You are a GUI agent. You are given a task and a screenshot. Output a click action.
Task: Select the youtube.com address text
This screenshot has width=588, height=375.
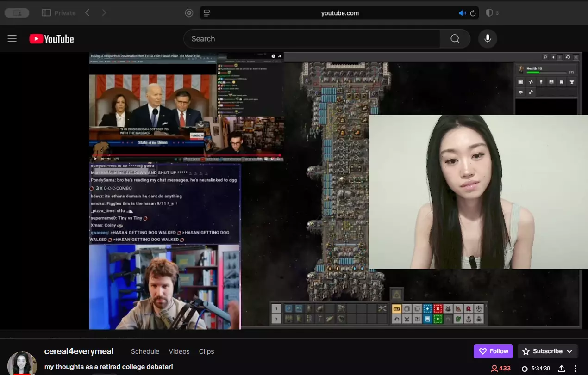pos(340,13)
